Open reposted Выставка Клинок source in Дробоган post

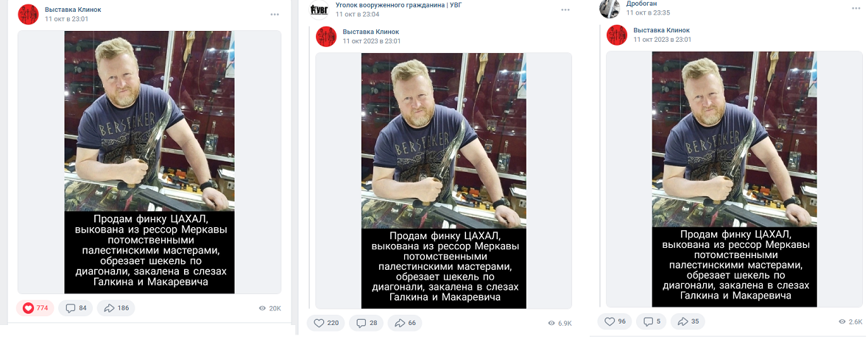click(661, 31)
